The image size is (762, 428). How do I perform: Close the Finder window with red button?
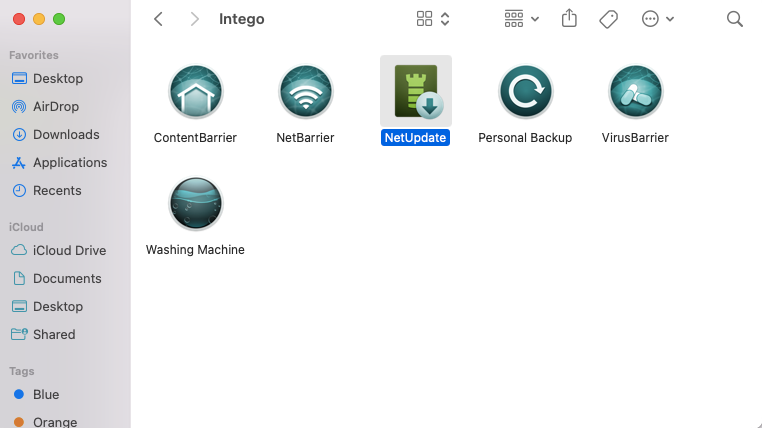coord(19,19)
